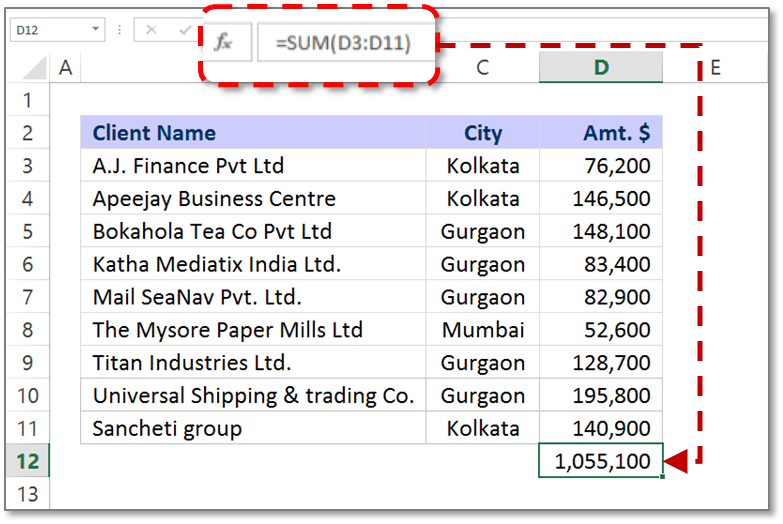Click the Mumbai city cell
This screenshot has width=783, height=524.
tap(483, 330)
